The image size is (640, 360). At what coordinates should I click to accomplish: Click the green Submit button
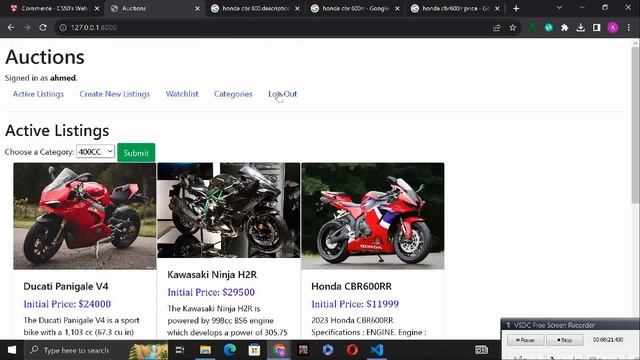pos(136,153)
